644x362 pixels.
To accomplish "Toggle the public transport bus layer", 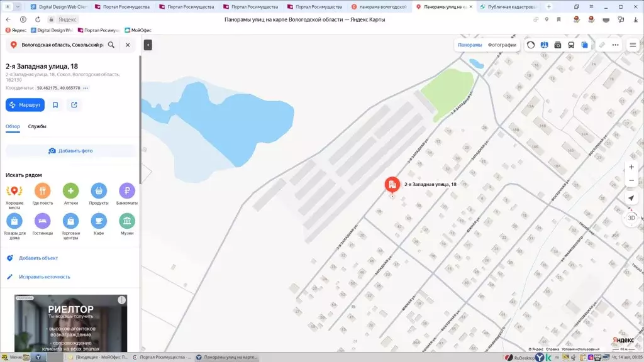I will [571, 45].
